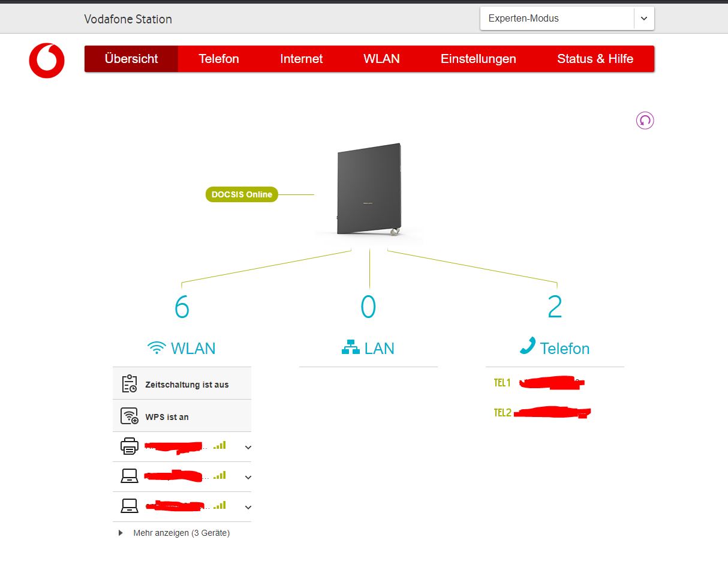Viewport: 728px width, 564px height.
Task: Click the printer's signal strength bars
Action: (x=220, y=445)
